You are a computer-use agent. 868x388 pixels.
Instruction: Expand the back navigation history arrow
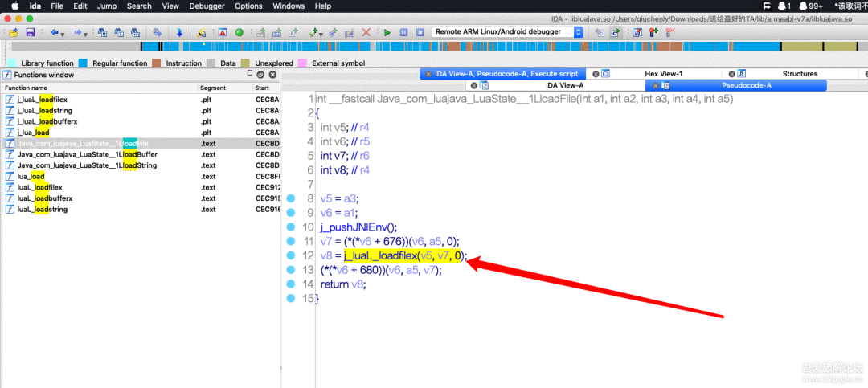(63, 32)
